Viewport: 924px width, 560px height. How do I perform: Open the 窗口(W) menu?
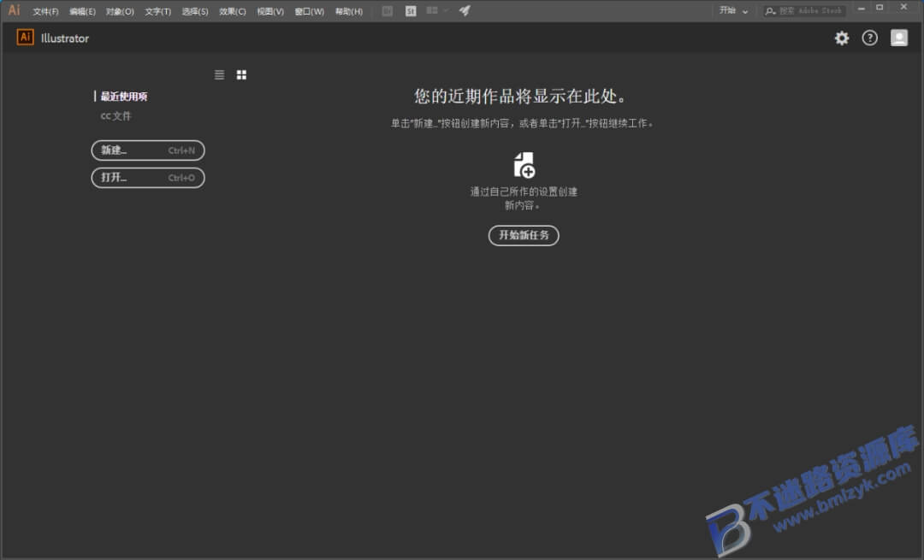tap(308, 11)
